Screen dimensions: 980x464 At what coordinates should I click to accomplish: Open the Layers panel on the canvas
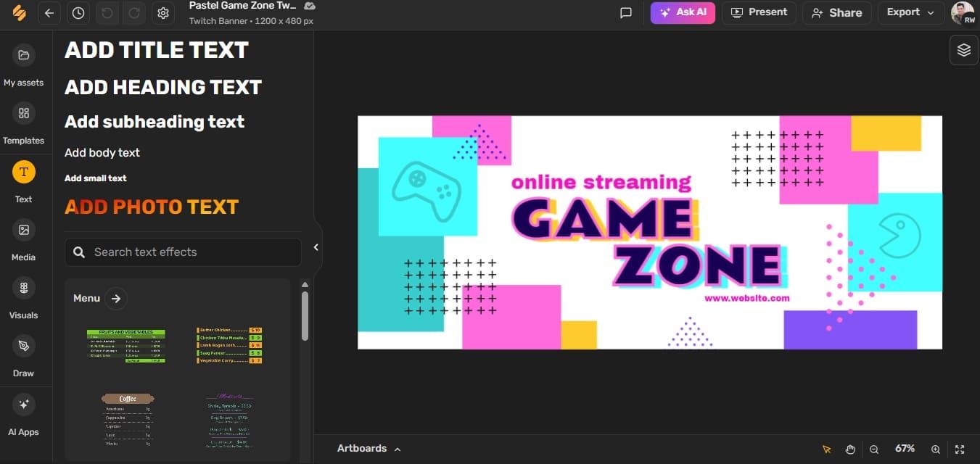963,49
